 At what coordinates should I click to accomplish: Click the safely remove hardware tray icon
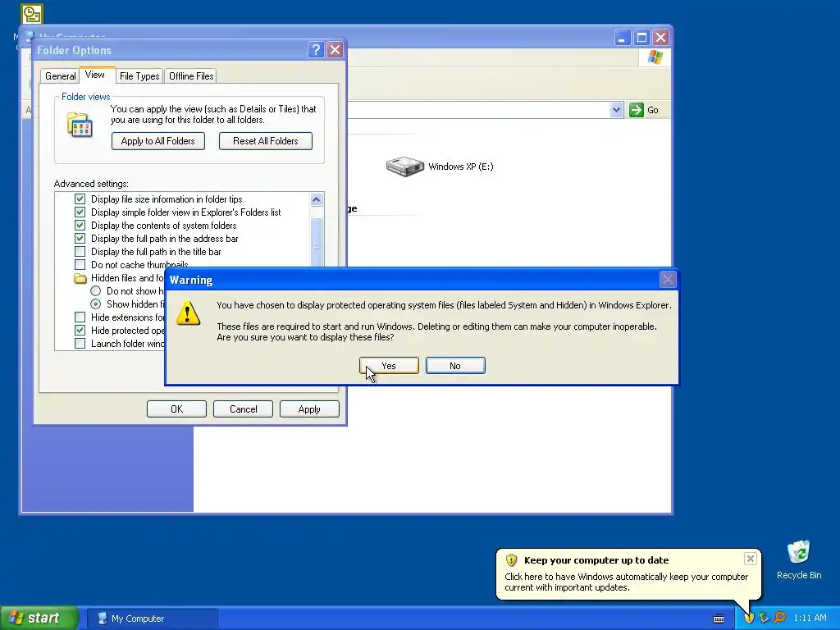point(764,619)
